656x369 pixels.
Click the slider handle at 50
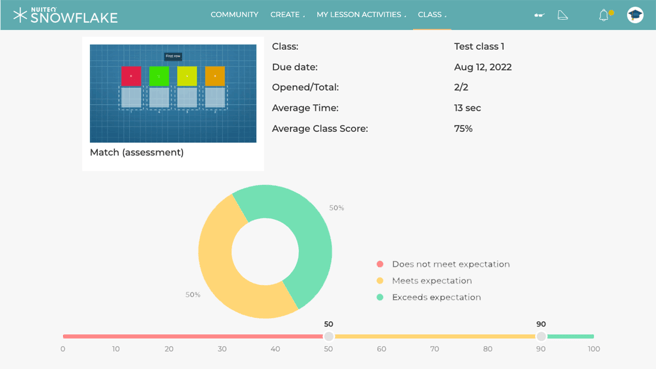point(329,336)
